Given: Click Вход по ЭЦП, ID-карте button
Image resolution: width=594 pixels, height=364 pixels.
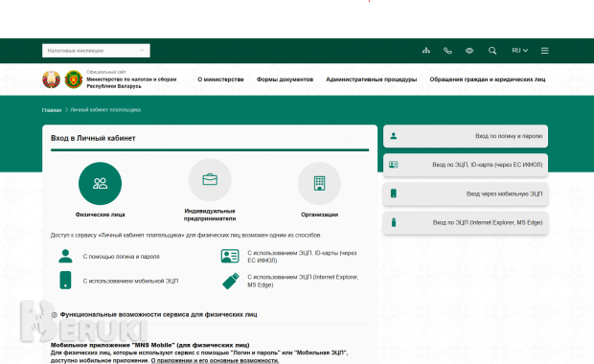Looking at the screenshot, I should click(466, 165).
